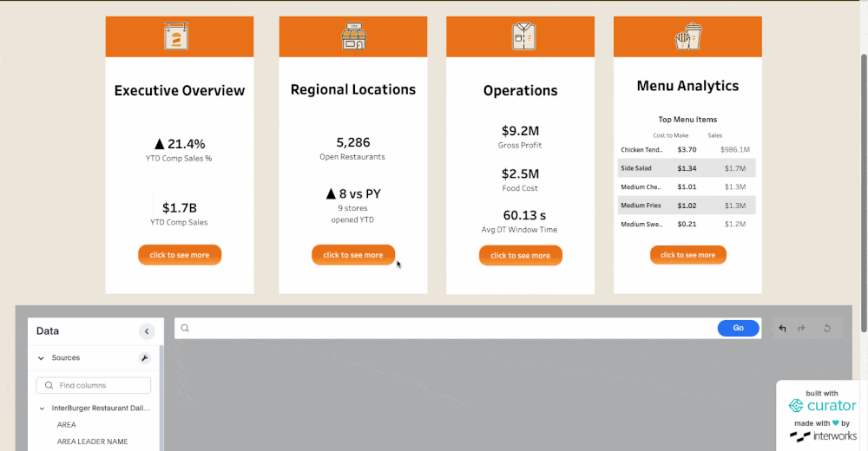The width and height of the screenshot is (868, 451).
Task: Click the uniform shirt icon above Operations
Action: [x=523, y=36]
